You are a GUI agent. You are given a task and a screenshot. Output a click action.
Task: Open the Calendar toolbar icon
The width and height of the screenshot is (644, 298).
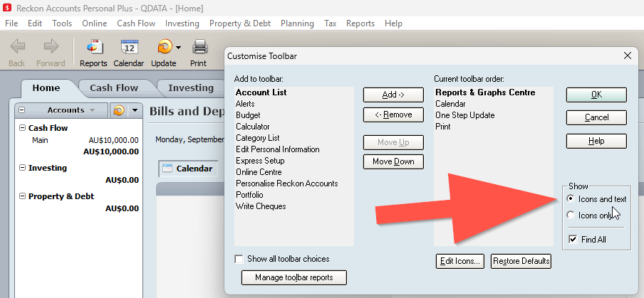129,47
